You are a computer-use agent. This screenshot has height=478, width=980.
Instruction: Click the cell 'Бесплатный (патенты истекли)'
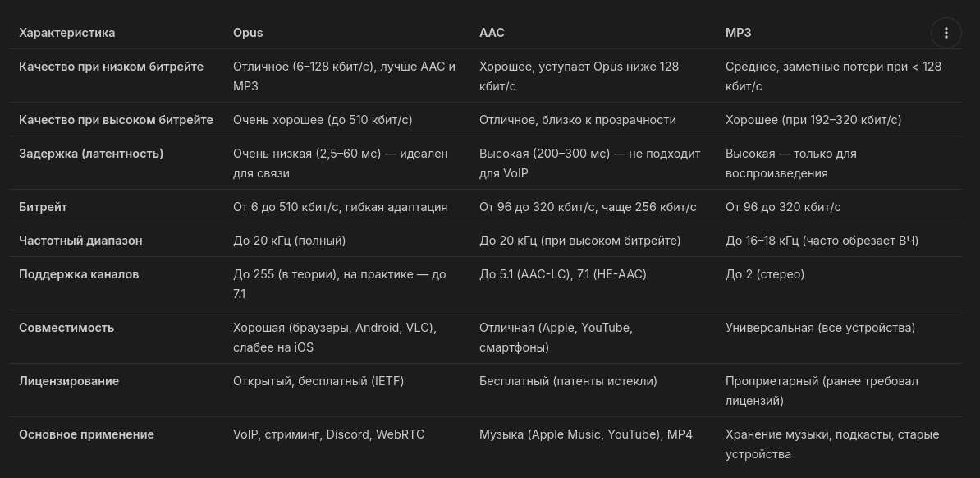click(568, 381)
